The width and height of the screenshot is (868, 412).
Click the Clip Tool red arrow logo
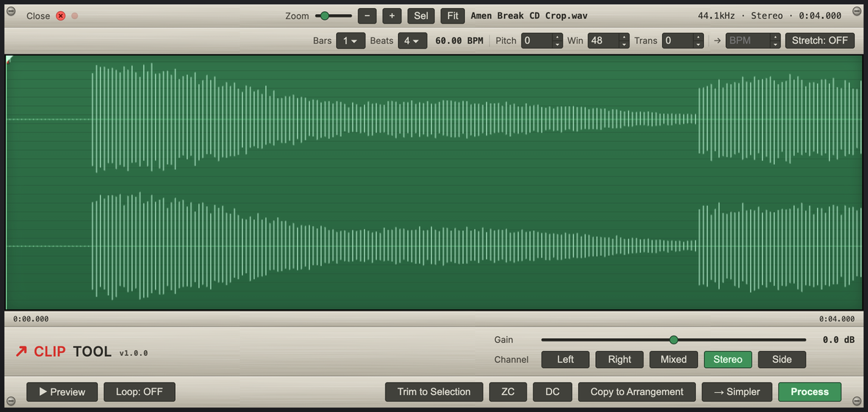tap(21, 352)
